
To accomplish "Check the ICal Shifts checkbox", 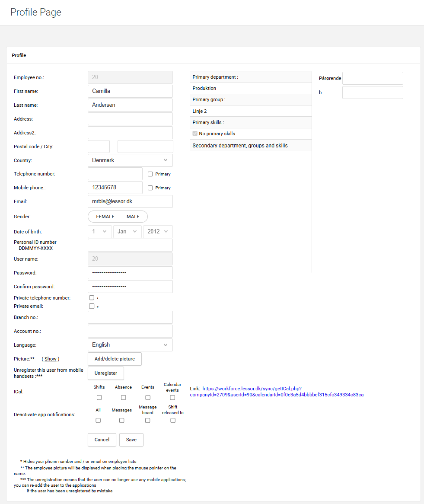I will tap(99, 398).
